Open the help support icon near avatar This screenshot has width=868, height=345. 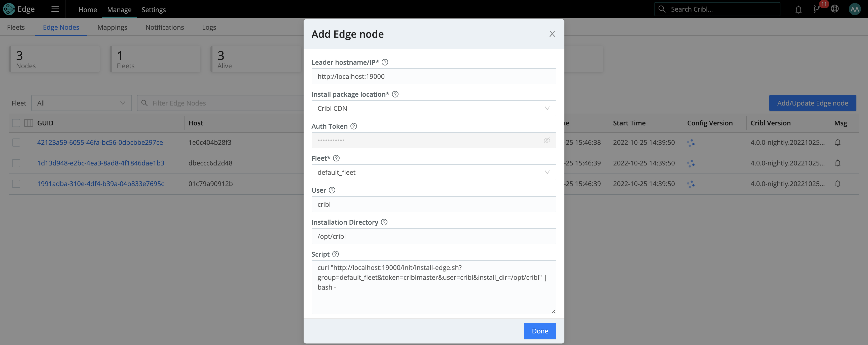[x=835, y=9]
